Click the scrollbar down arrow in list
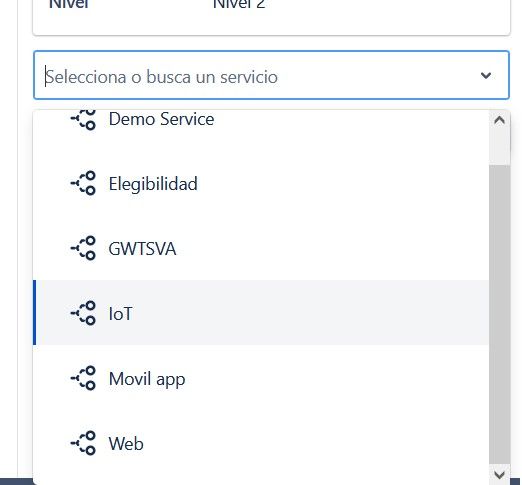This screenshot has width=522, height=485. [499, 474]
